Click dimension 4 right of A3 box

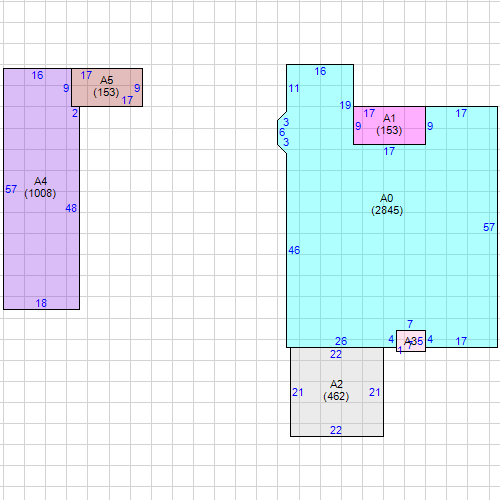[430, 339]
